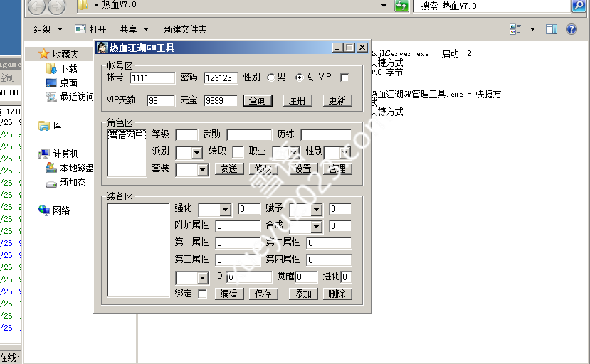Expand the view options arrow
The height and width of the screenshot is (364, 590).
click(x=533, y=29)
